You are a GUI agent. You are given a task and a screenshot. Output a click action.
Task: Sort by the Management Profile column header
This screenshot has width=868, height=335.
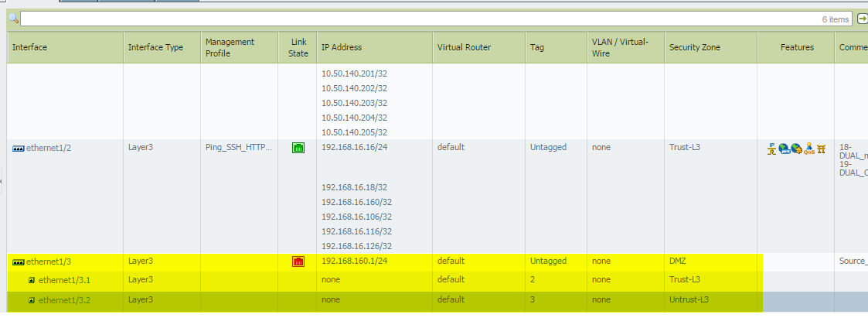pyautogui.click(x=239, y=47)
